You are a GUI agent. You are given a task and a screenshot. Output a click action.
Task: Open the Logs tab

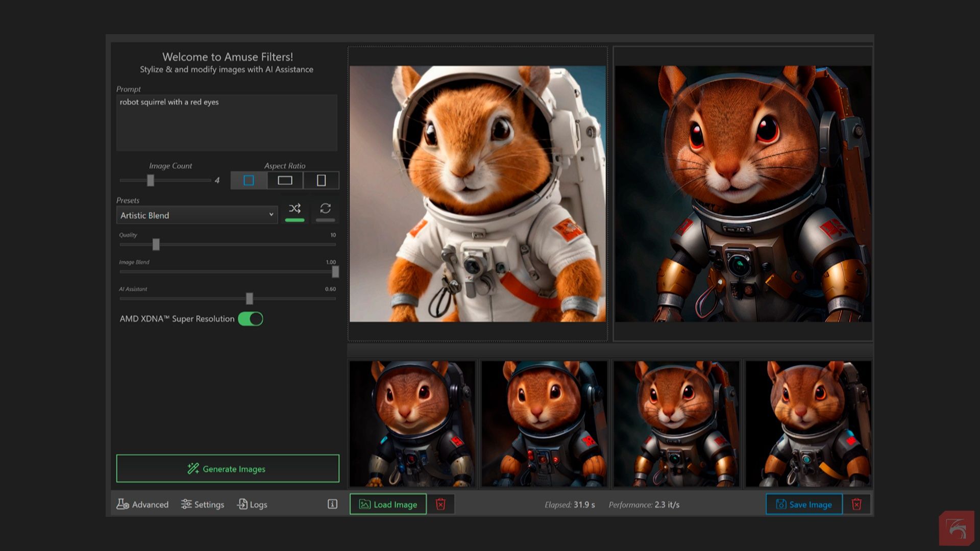pyautogui.click(x=252, y=504)
